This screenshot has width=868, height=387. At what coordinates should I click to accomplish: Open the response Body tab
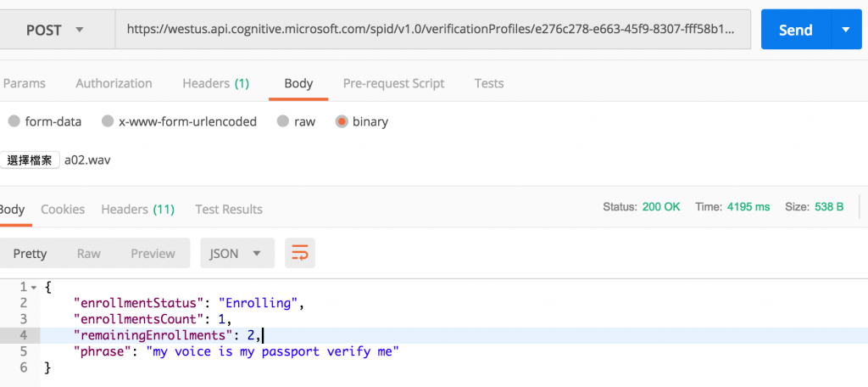click(x=12, y=210)
